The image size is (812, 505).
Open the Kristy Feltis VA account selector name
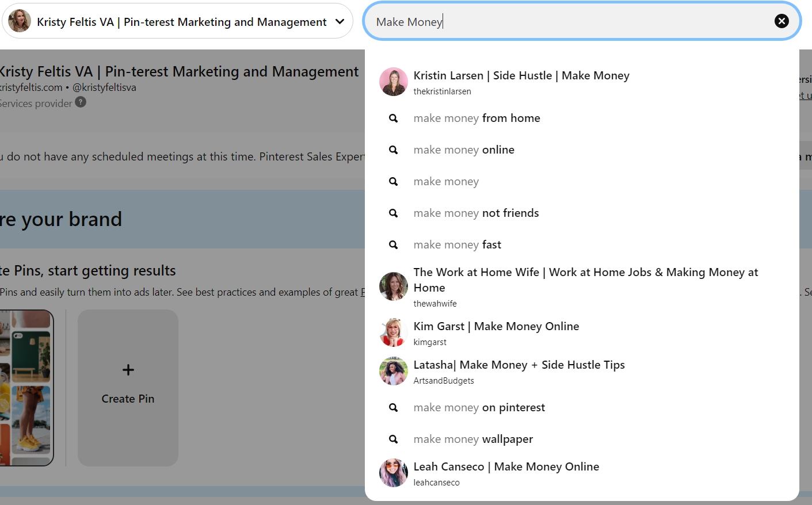[182, 22]
